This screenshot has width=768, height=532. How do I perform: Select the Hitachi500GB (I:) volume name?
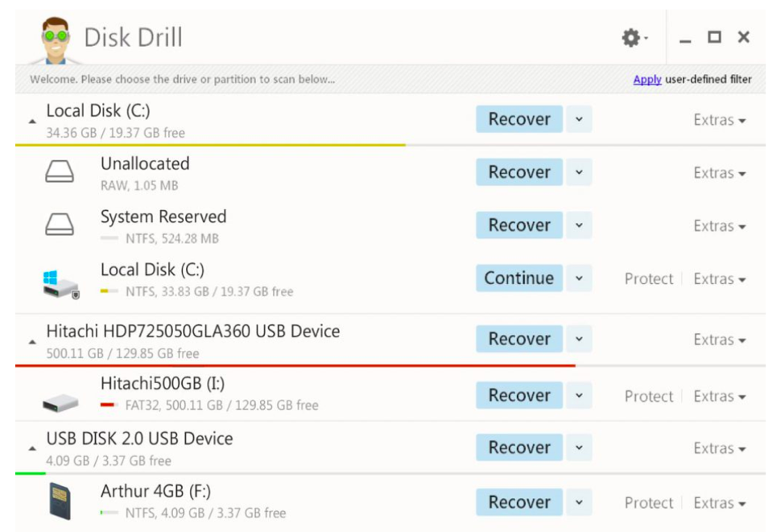click(x=163, y=383)
